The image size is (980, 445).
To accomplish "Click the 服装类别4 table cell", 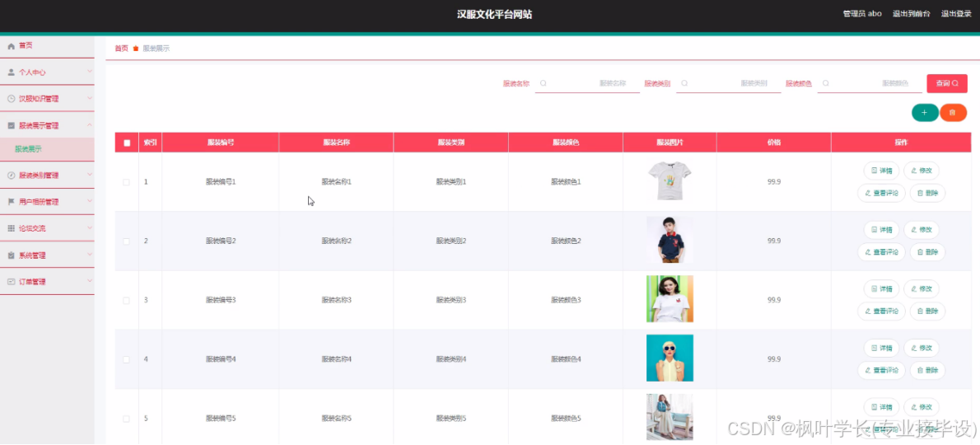I will point(451,359).
